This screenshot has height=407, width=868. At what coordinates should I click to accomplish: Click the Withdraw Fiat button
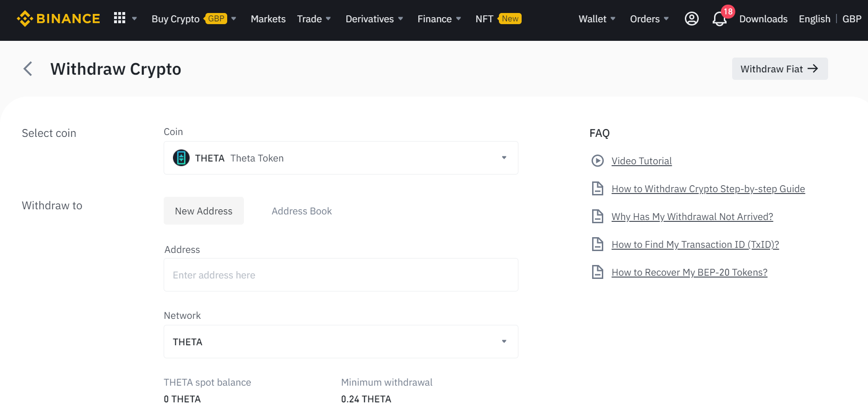(x=779, y=69)
